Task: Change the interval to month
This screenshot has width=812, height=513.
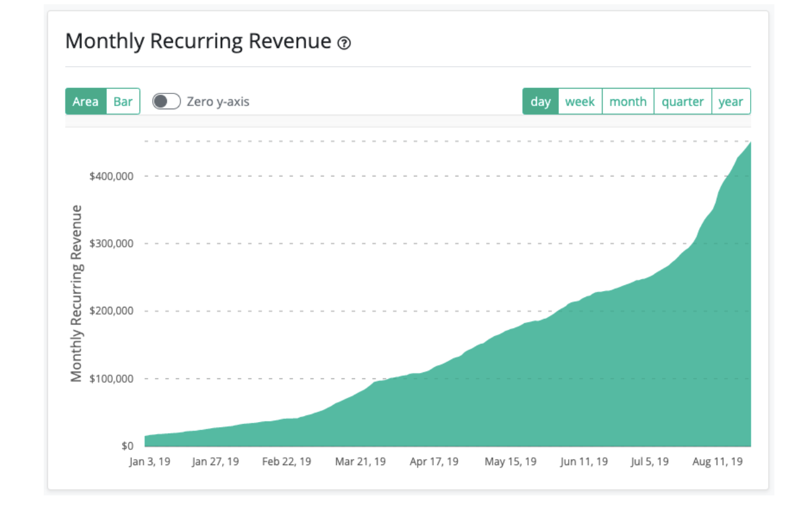Action: (x=628, y=101)
